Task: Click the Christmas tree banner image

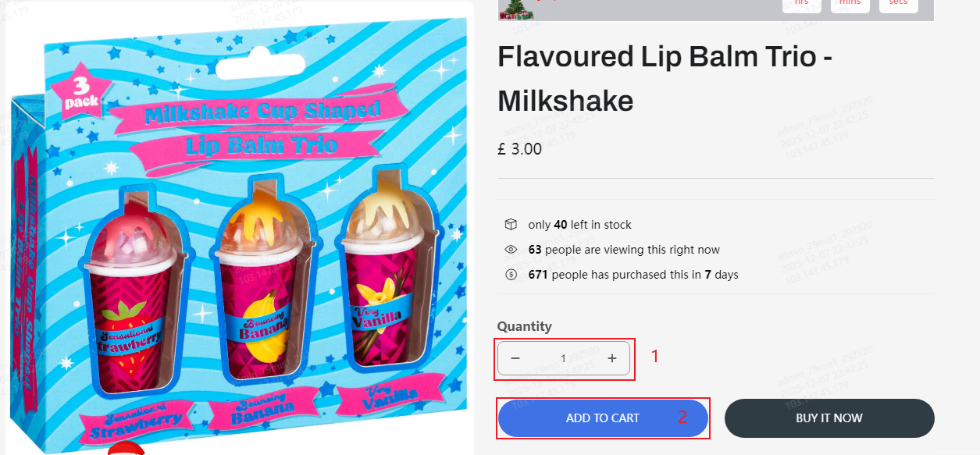Action: pos(515,8)
